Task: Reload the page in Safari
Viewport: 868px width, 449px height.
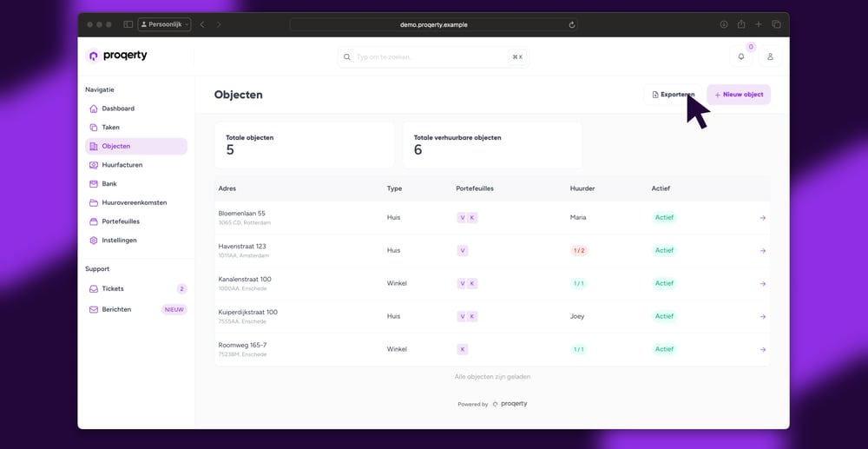Action: [x=572, y=25]
